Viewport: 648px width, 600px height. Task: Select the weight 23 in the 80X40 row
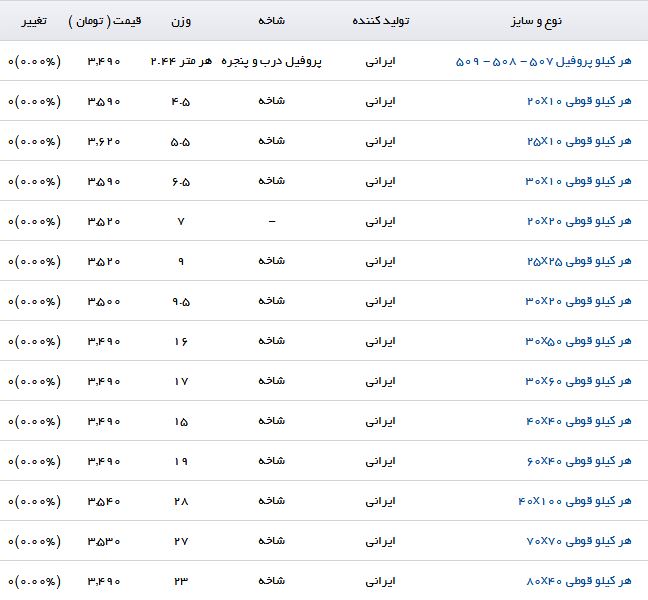pos(181,582)
